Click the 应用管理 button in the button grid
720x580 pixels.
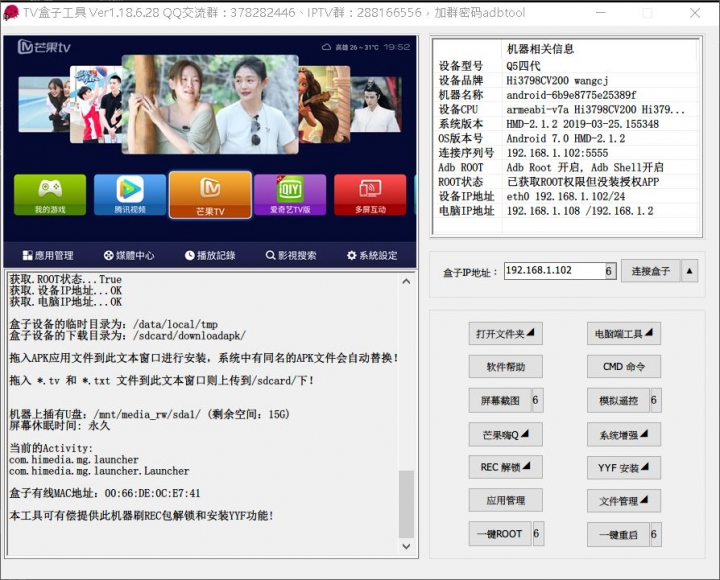(x=505, y=501)
